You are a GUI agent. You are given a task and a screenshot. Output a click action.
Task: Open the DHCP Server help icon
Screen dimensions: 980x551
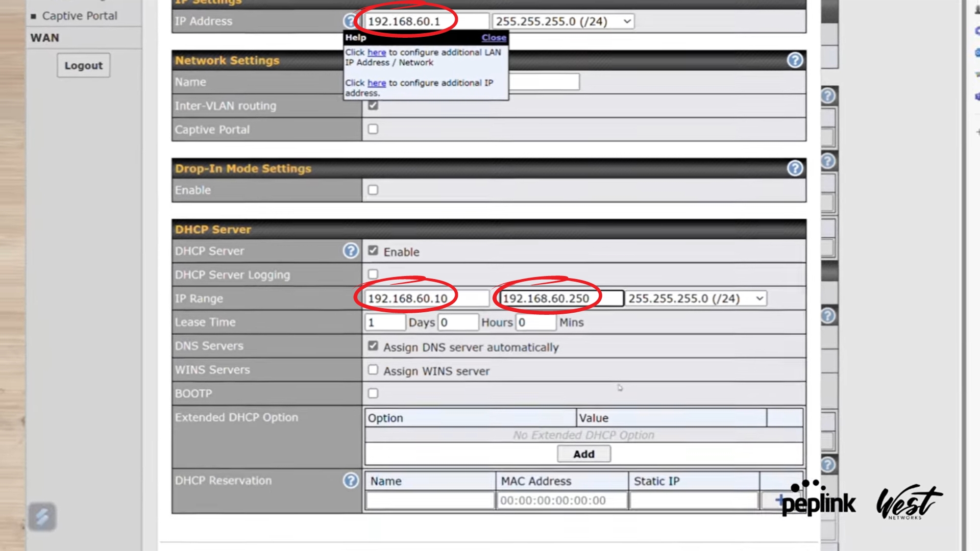350,251
